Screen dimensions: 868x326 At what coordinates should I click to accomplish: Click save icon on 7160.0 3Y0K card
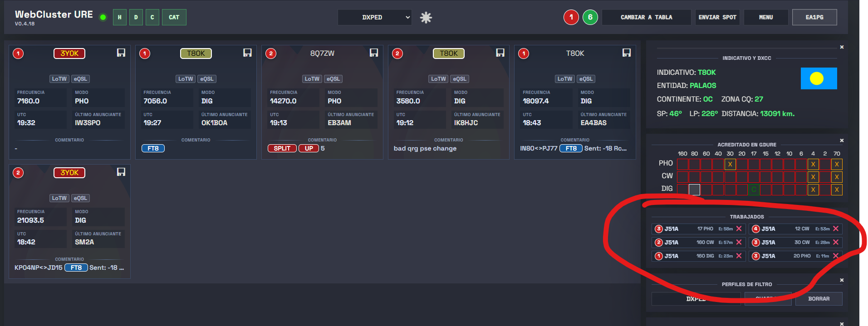point(121,53)
